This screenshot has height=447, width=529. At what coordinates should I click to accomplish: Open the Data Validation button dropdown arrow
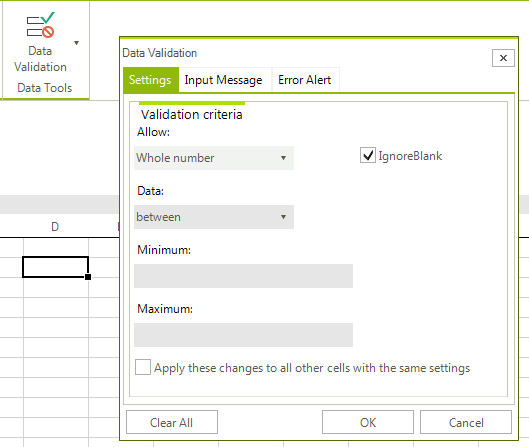(x=77, y=43)
